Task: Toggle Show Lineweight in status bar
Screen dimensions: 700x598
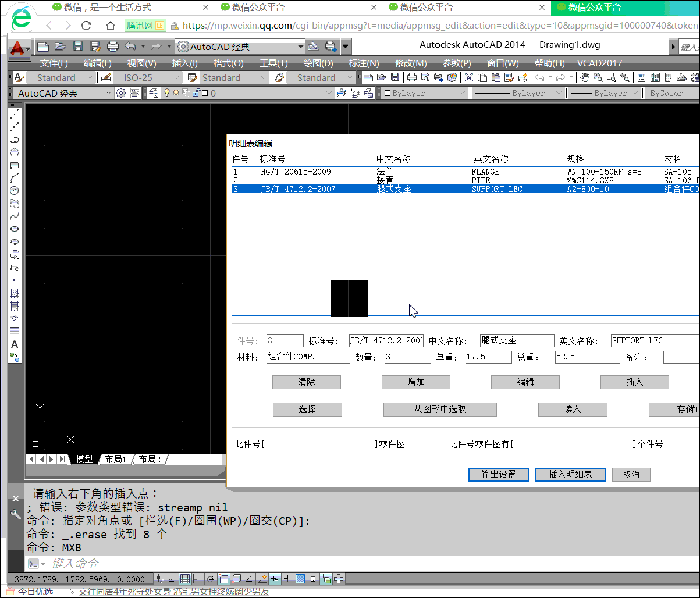Action: 287,579
